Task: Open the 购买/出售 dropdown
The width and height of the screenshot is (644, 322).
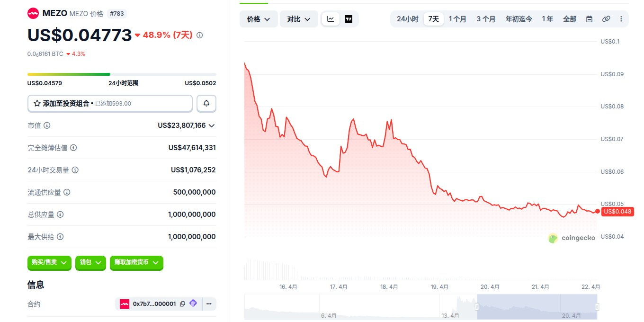Action: tap(50, 262)
